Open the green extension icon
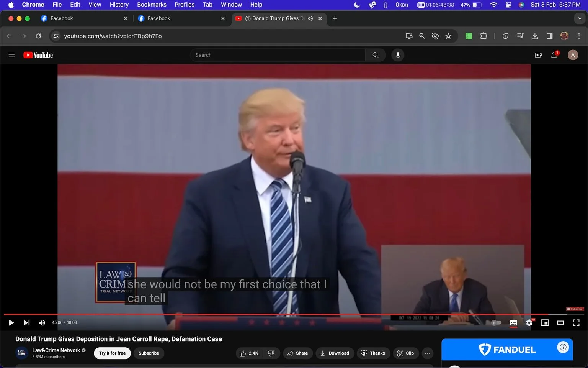This screenshot has width=588, height=368. (x=469, y=36)
